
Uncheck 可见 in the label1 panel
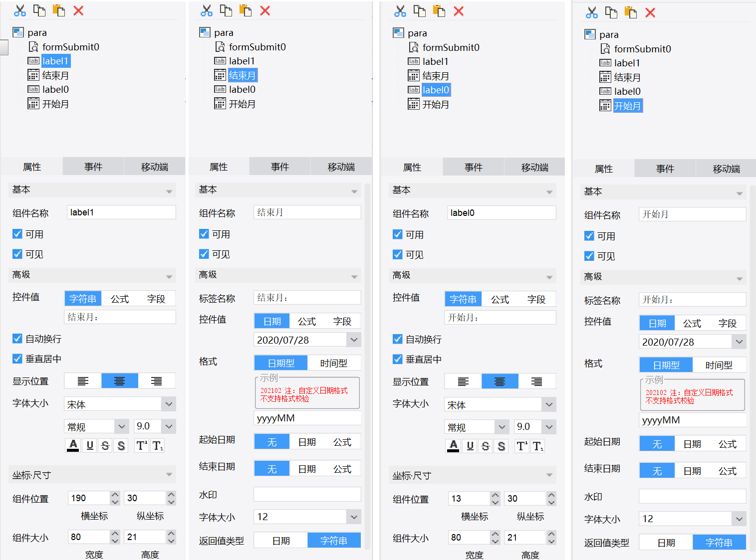click(x=17, y=254)
